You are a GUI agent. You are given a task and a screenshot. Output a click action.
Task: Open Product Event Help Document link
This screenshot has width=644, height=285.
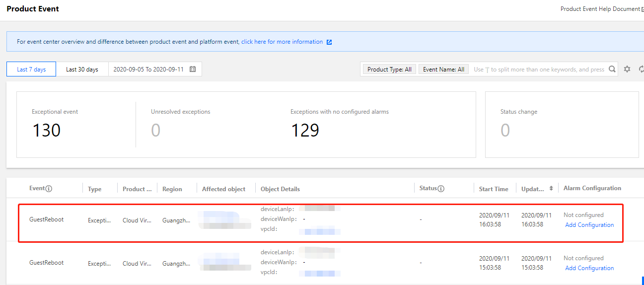pyautogui.click(x=600, y=9)
